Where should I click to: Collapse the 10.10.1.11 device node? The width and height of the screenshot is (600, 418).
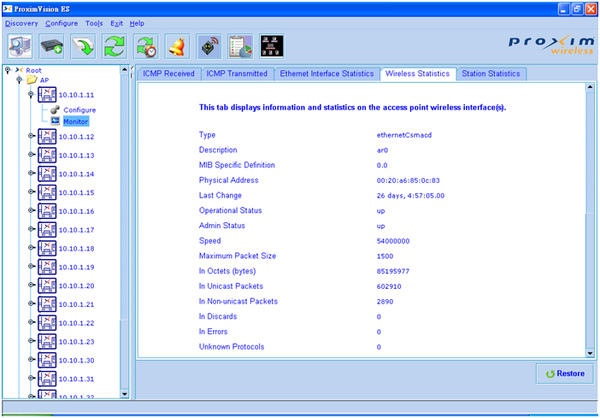tap(31, 94)
